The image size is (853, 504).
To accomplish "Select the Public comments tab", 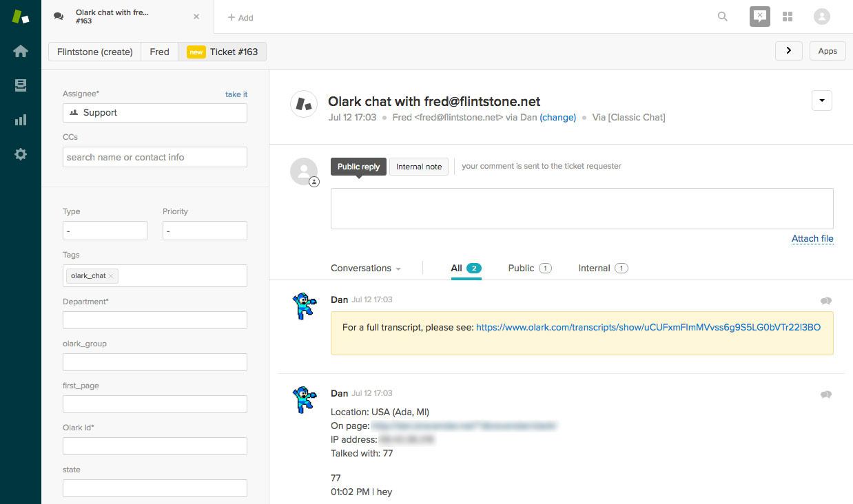I will coord(530,268).
